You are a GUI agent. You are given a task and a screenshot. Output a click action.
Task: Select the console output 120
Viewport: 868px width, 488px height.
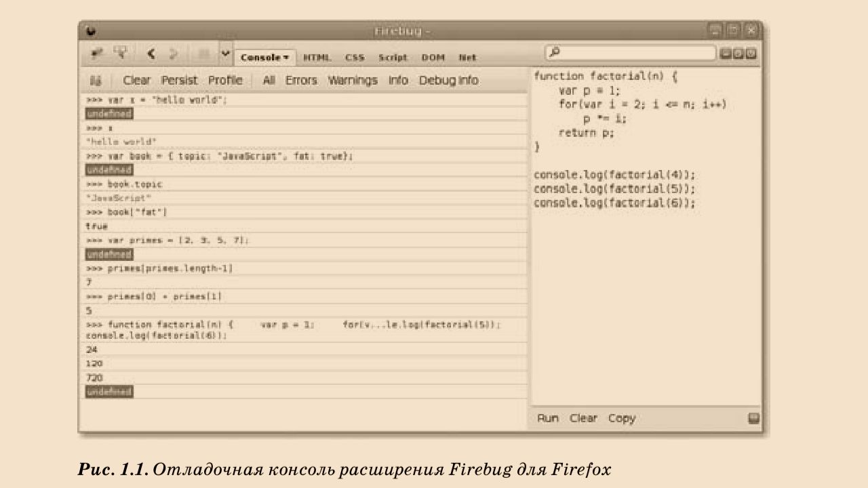coord(95,363)
